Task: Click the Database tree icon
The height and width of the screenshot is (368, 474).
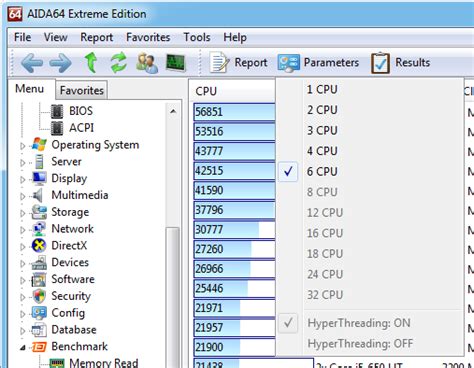Action: point(39,330)
